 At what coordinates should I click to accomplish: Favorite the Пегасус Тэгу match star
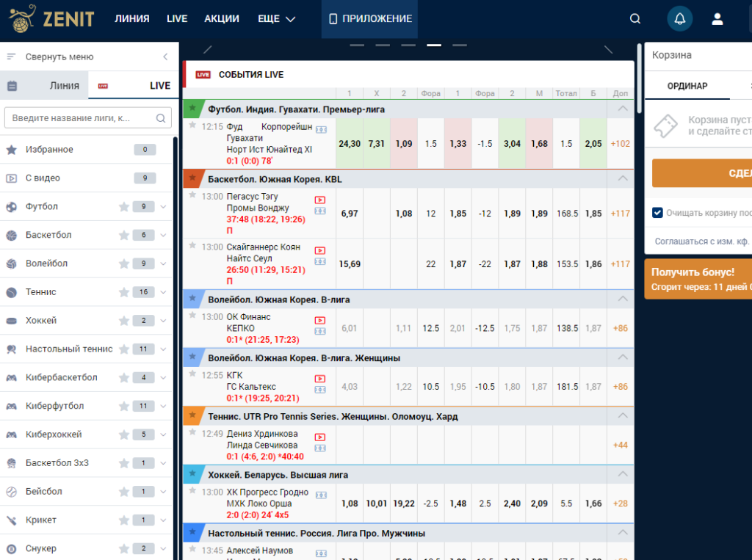pyautogui.click(x=192, y=194)
